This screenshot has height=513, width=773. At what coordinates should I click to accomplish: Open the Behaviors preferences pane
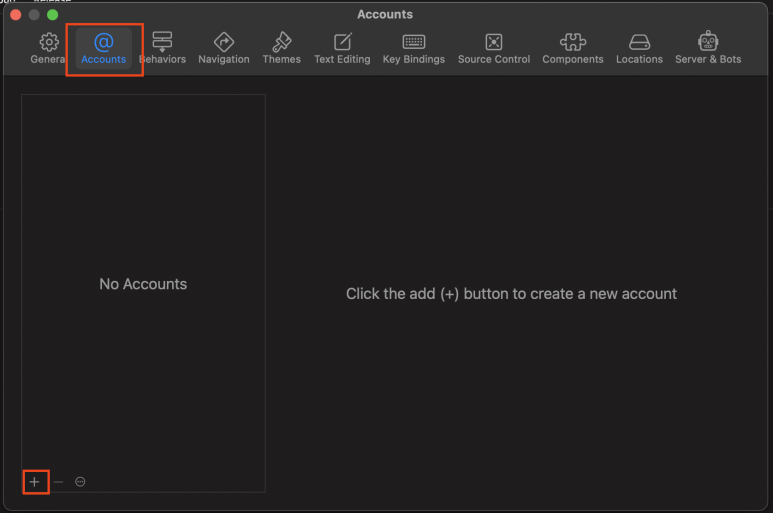point(162,48)
